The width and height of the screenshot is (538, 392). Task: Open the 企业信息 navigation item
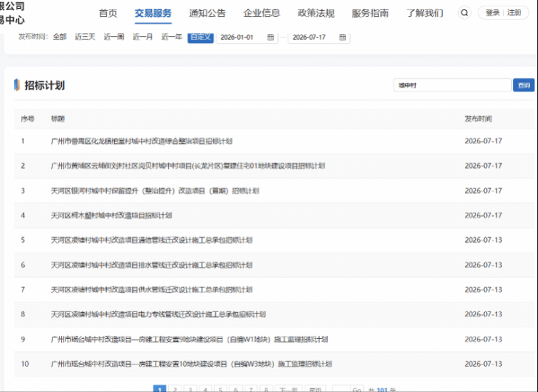click(262, 13)
